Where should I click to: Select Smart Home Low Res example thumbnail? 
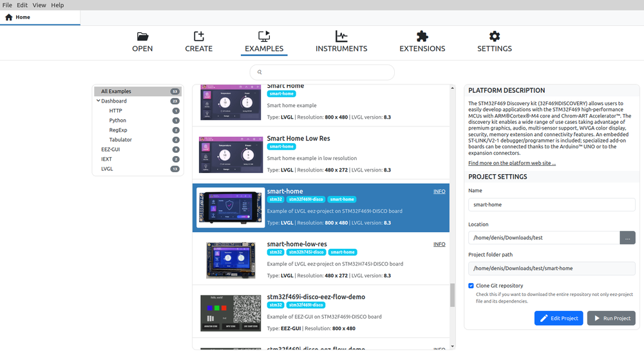tap(231, 155)
